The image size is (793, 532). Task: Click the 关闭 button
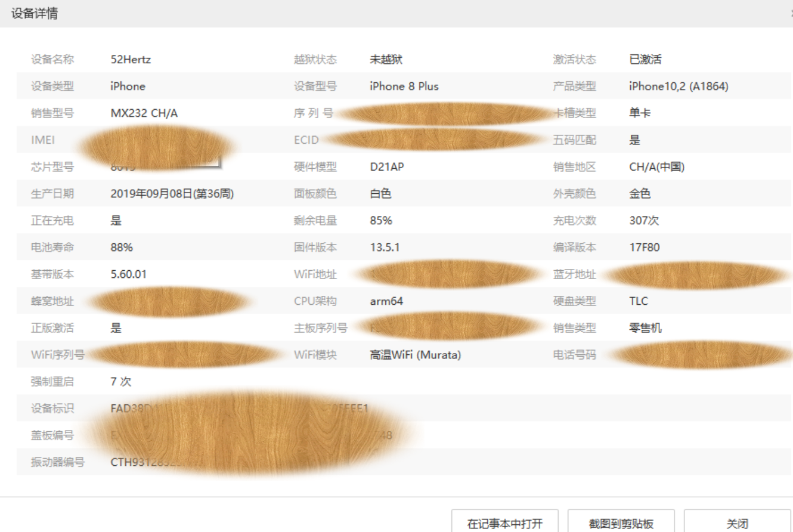coord(737,524)
